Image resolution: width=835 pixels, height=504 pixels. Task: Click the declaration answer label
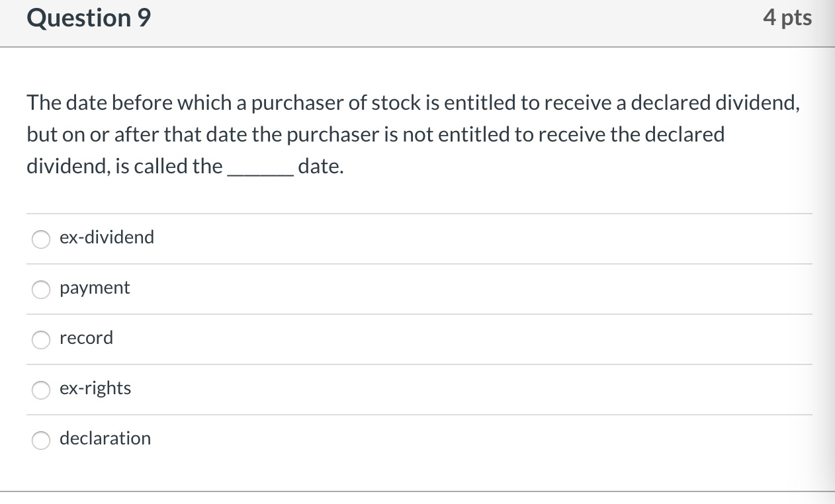pos(105,438)
